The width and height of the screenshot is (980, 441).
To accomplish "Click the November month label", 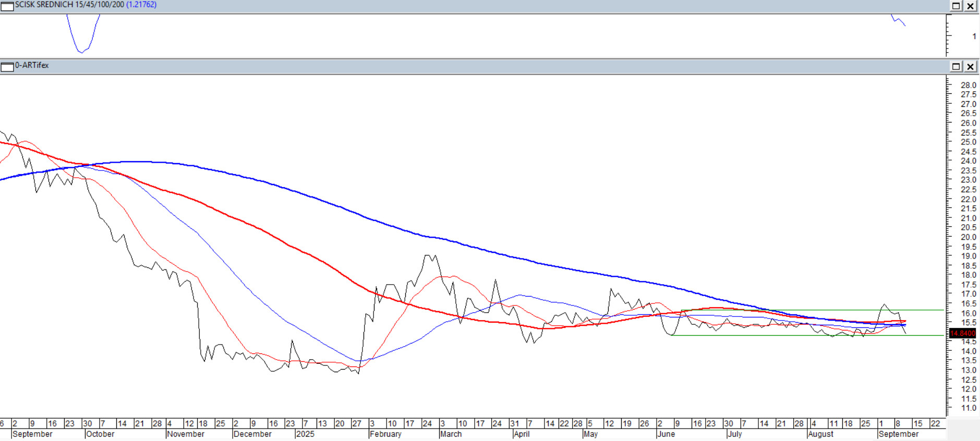I will 186,434.
